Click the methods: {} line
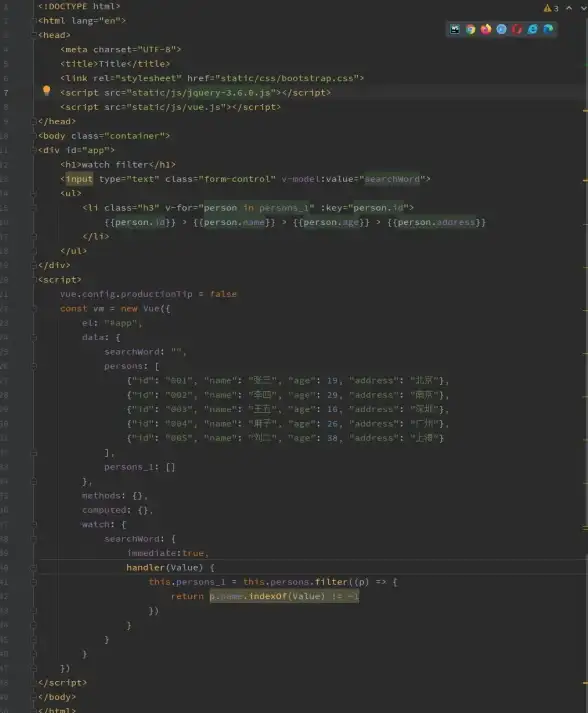The image size is (588, 713). (115, 496)
